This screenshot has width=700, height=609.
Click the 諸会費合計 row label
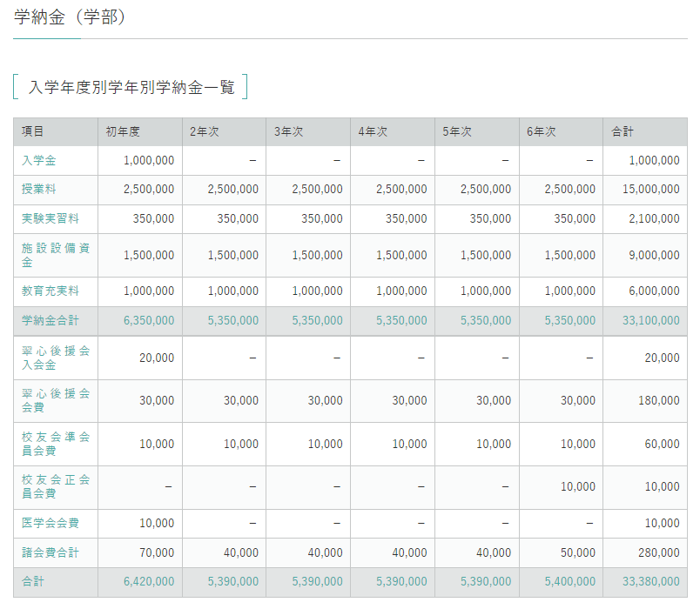coord(50,552)
